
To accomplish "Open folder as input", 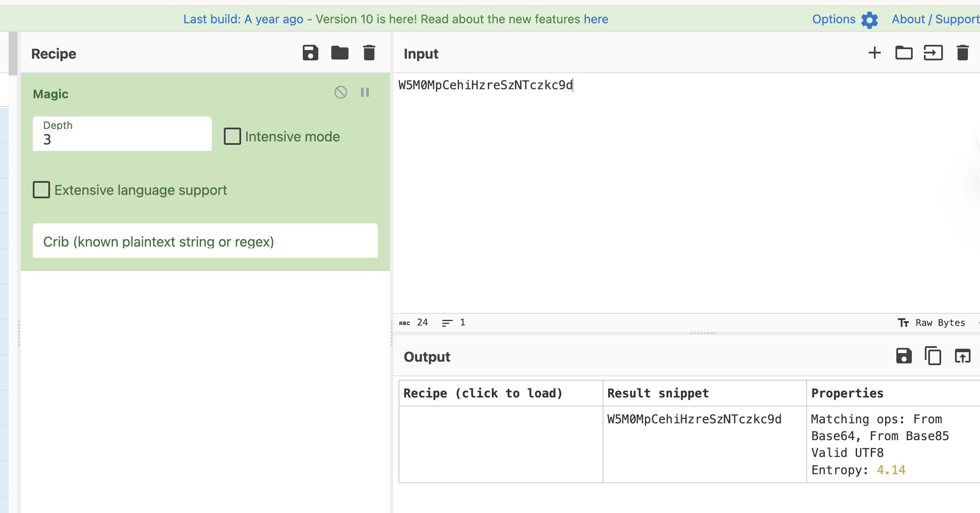I will click(904, 53).
